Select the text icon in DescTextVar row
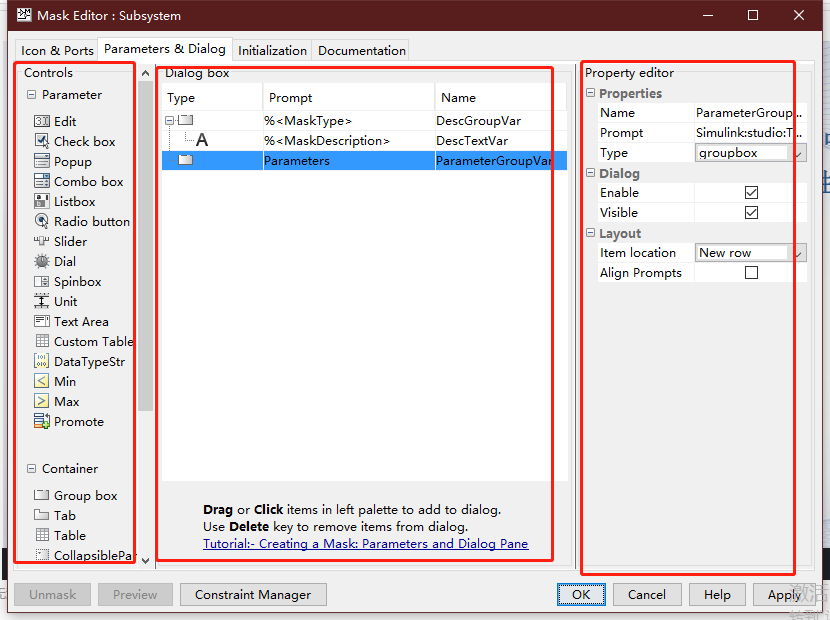 (202, 140)
